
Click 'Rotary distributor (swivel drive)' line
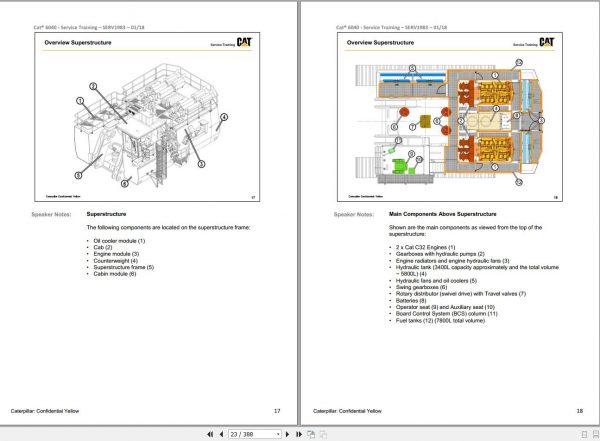(x=461, y=294)
